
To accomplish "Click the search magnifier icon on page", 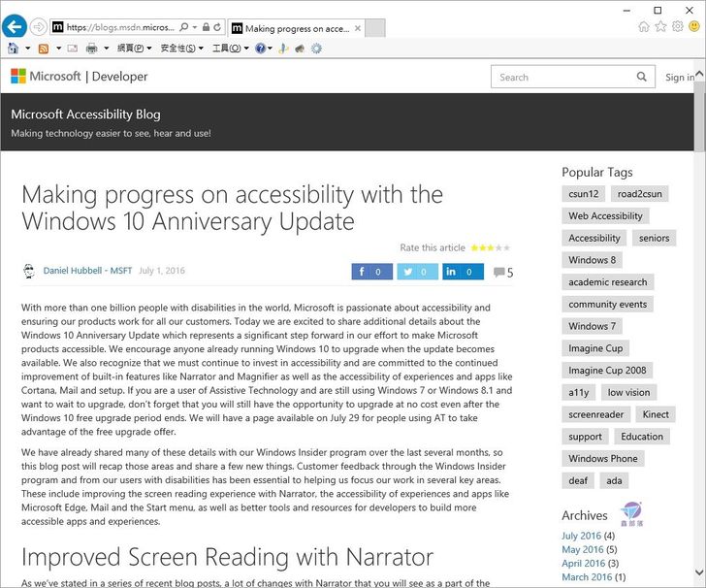I will [x=642, y=77].
